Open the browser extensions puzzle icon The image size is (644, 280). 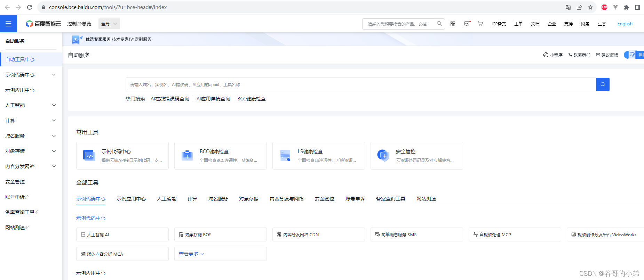click(627, 7)
